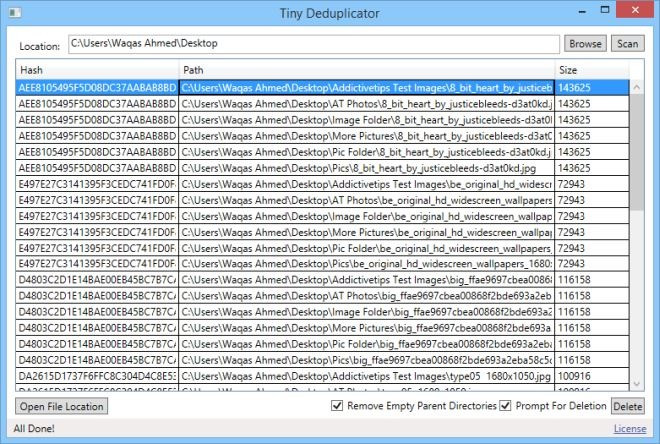Click the Location path input field
Image resolution: width=660 pixels, height=444 pixels.
[314, 44]
